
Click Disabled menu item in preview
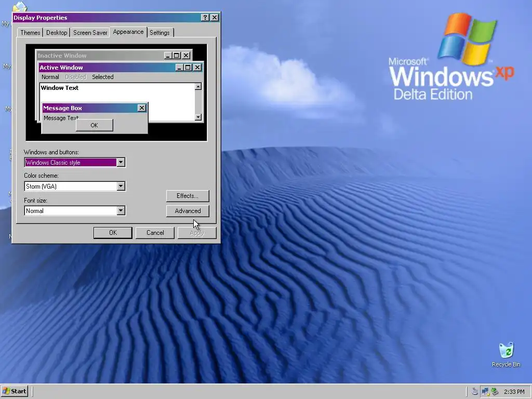pos(75,77)
